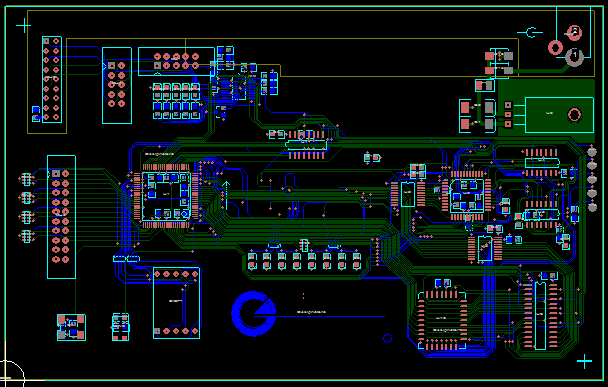Screen dimensions: 608x387
Task: Select the cyan cross fiducial at top-left
Action: pos(24,26)
